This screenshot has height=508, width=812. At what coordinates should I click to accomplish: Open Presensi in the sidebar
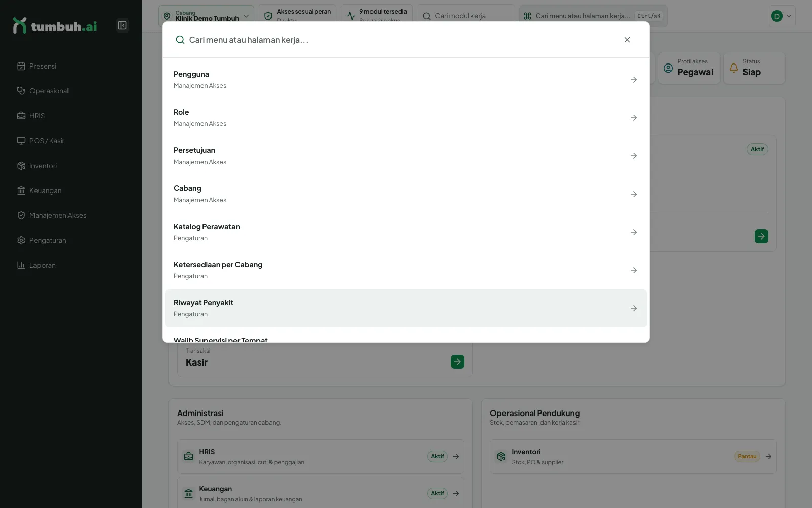point(71,66)
